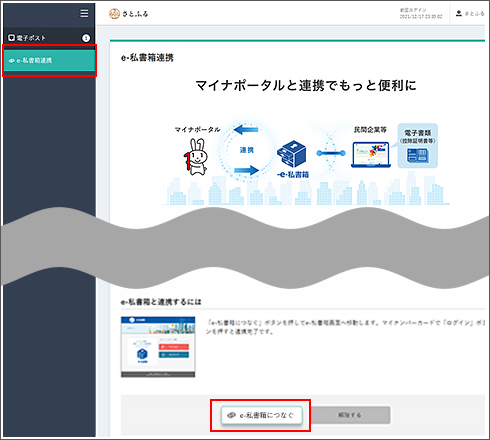
Task: Toggle the hamburger menu in the sidebar
Action: tap(84, 13)
